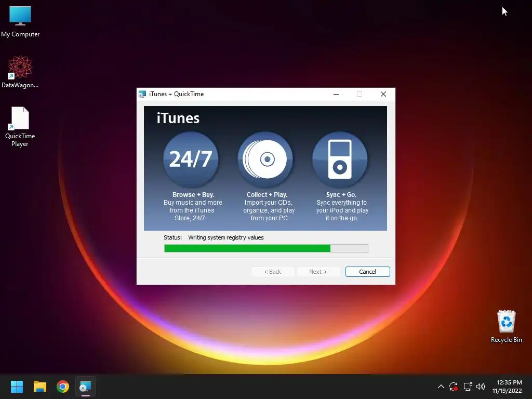Image resolution: width=532 pixels, height=399 pixels.
Task: Click the disabled maximize button of the installer
Action: [x=360, y=94]
